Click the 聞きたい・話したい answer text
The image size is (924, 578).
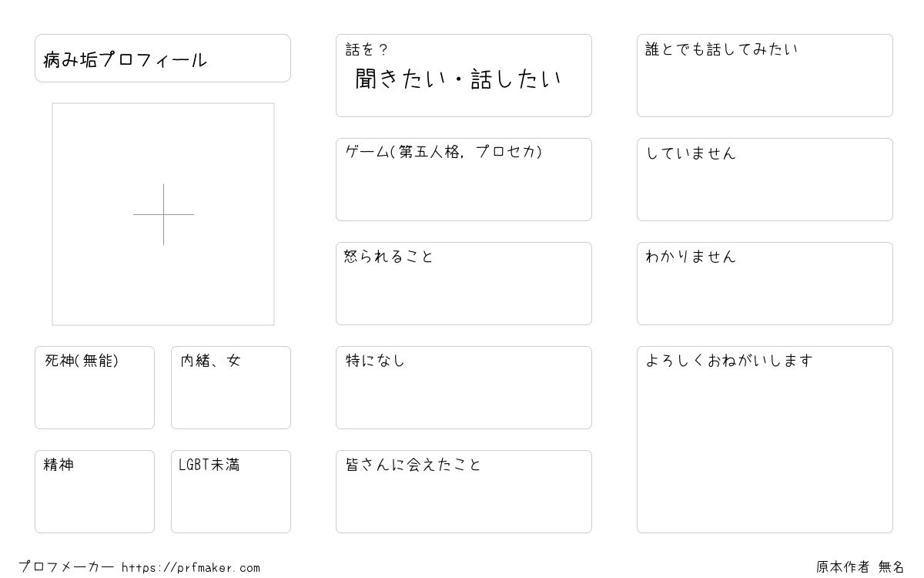click(x=458, y=79)
